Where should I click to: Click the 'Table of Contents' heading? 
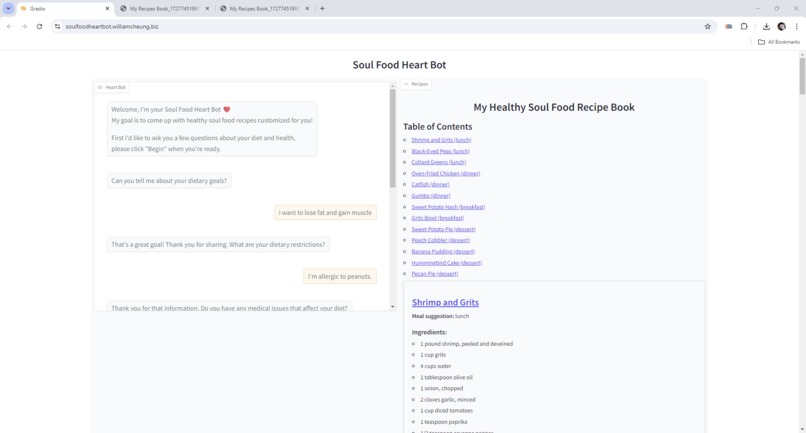point(437,127)
